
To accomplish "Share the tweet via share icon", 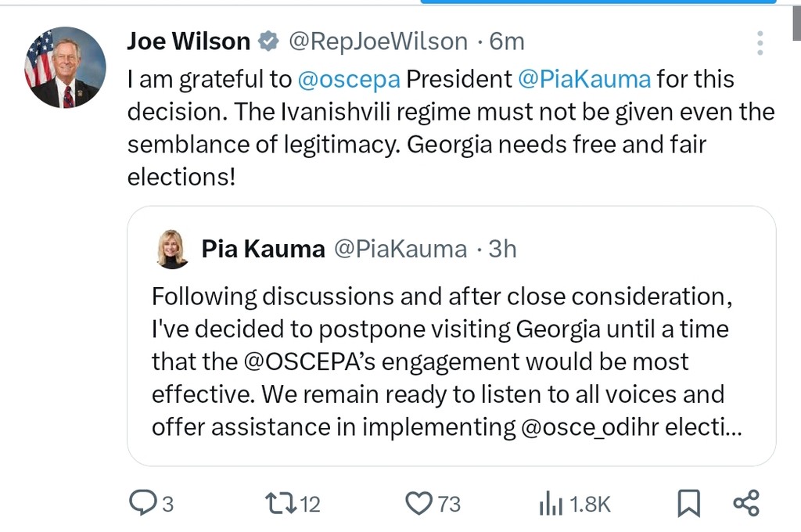I will pos(746,503).
